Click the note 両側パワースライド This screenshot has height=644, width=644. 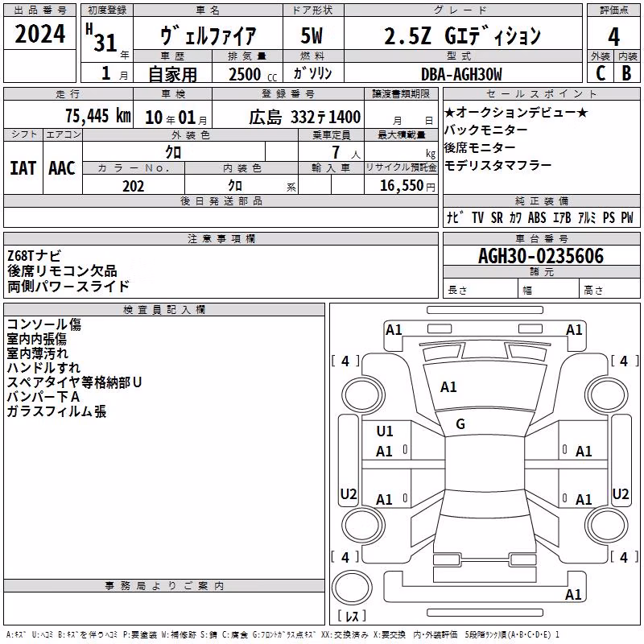[68, 287]
